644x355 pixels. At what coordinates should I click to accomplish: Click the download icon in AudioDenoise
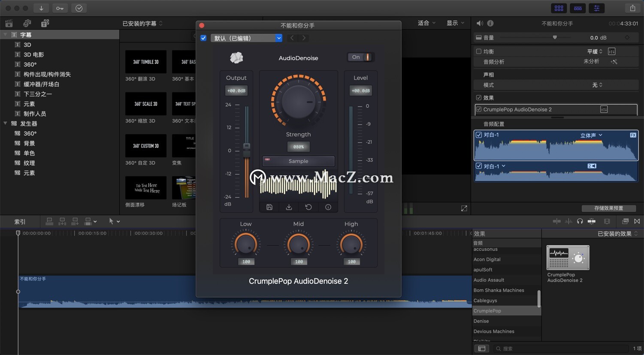tap(289, 207)
